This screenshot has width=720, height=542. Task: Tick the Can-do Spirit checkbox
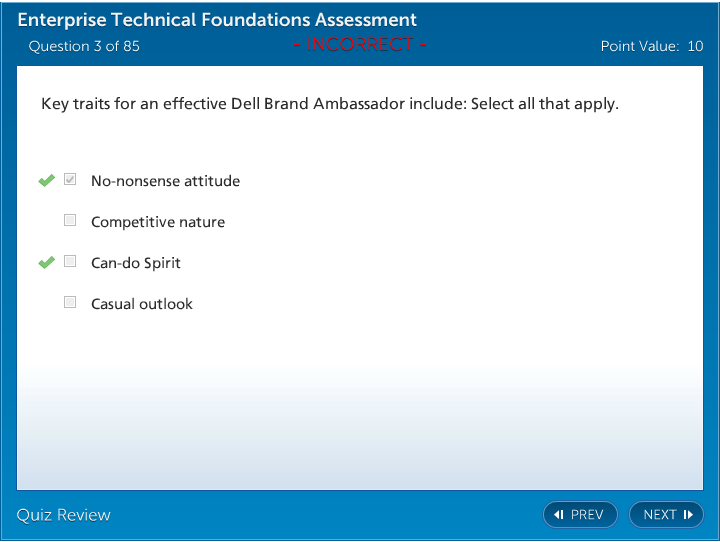click(x=70, y=262)
